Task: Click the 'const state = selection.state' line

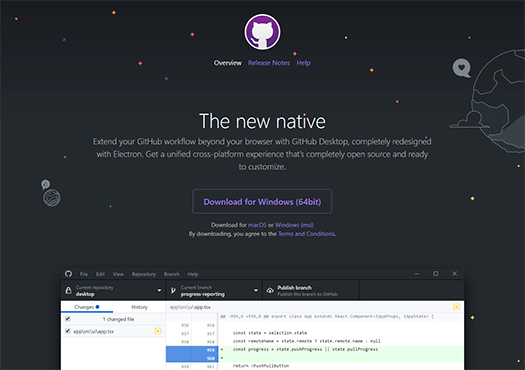Action: (270, 333)
